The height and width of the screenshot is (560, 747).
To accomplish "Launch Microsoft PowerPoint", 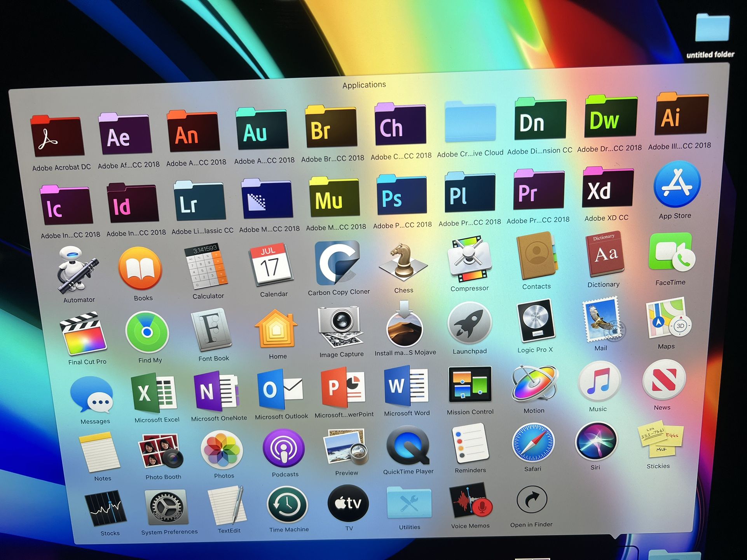I will [x=343, y=388].
